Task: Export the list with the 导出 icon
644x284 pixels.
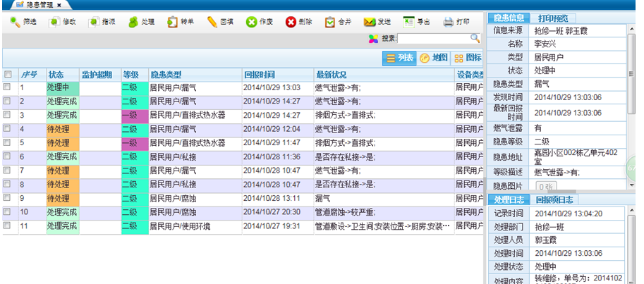Action: point(409,22)
